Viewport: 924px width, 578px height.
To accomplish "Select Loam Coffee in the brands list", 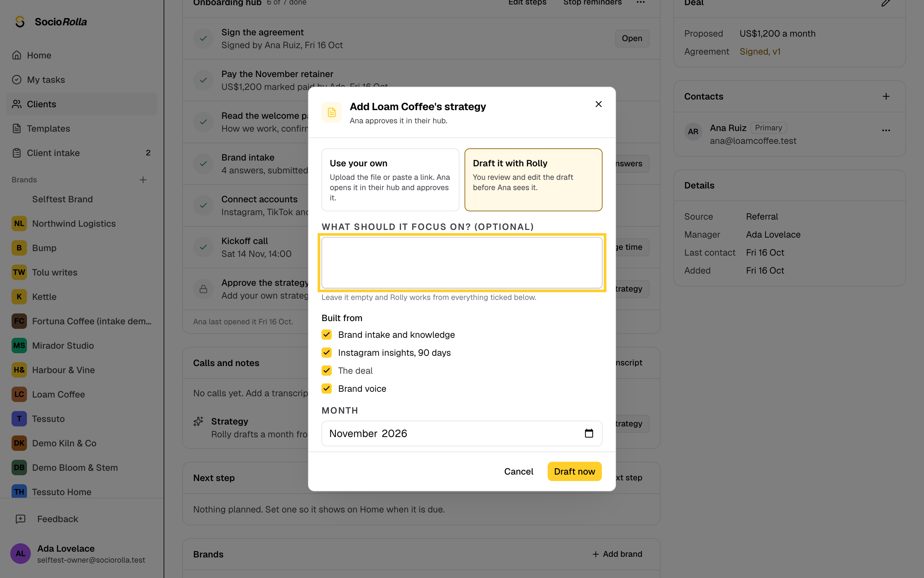I will coord(82,394).
